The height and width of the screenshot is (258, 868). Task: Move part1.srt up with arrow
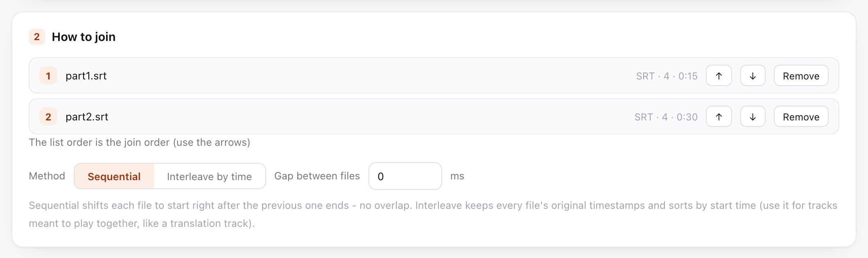click(719, 76)
